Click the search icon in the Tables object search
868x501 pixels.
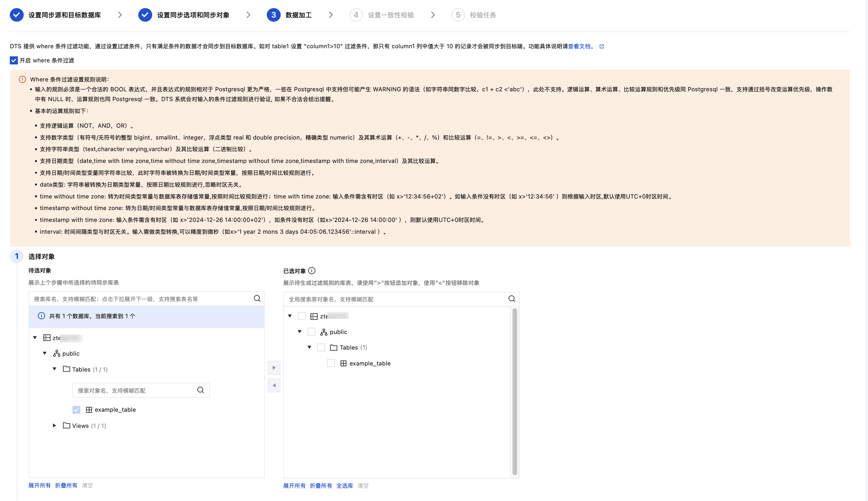[200, 390]
